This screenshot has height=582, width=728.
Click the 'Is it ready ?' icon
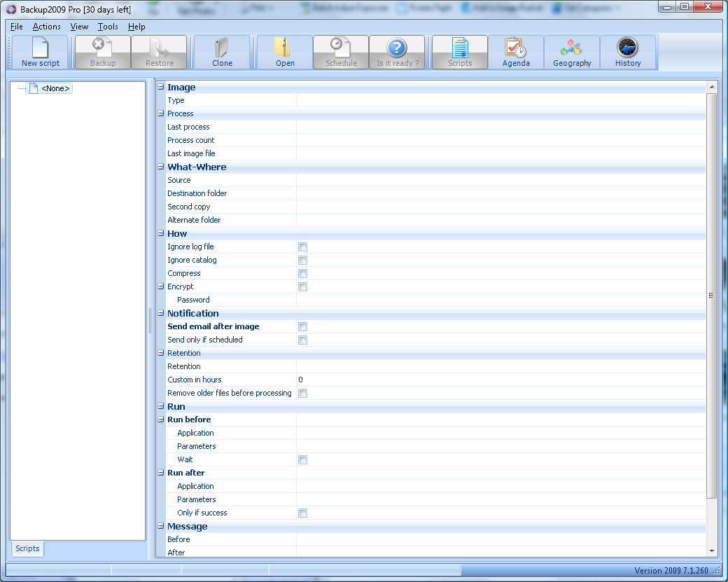[397, 53]
